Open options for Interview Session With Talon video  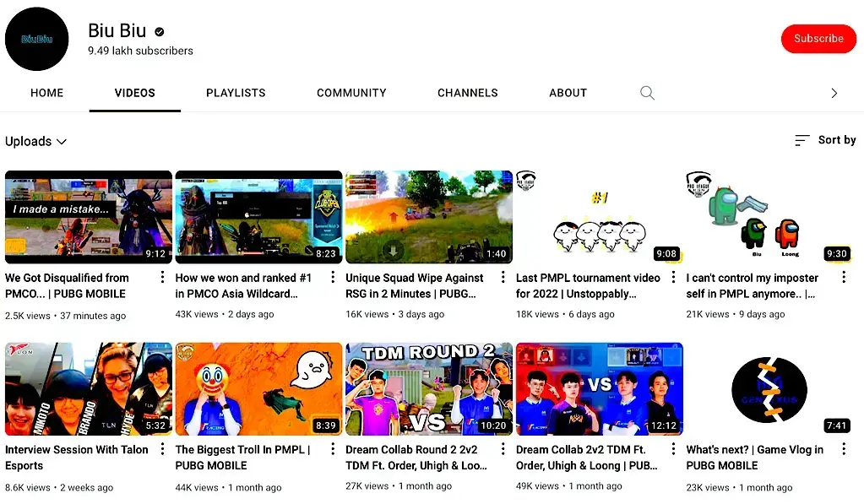(162, 449)
